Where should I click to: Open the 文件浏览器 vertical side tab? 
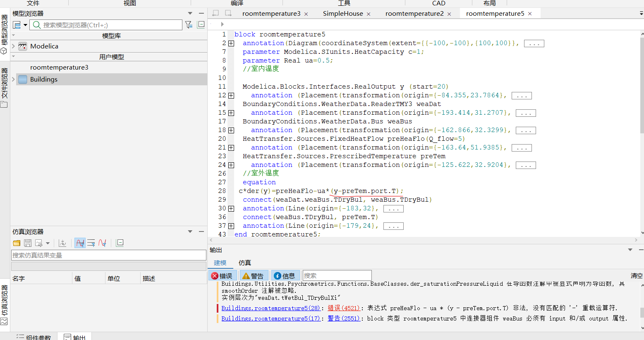coord(5,88)
